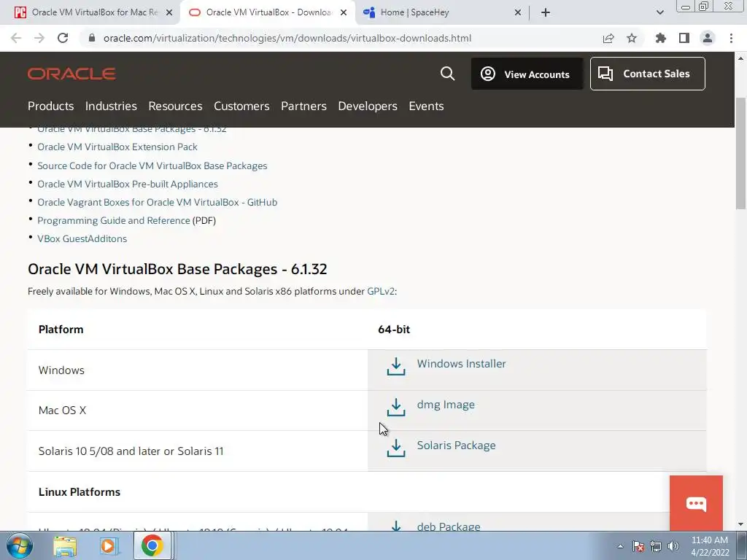The image size is (747, 560).
Task: Open Oracle VM VirtualBox Extension Pack link
Action: (117, 147)
